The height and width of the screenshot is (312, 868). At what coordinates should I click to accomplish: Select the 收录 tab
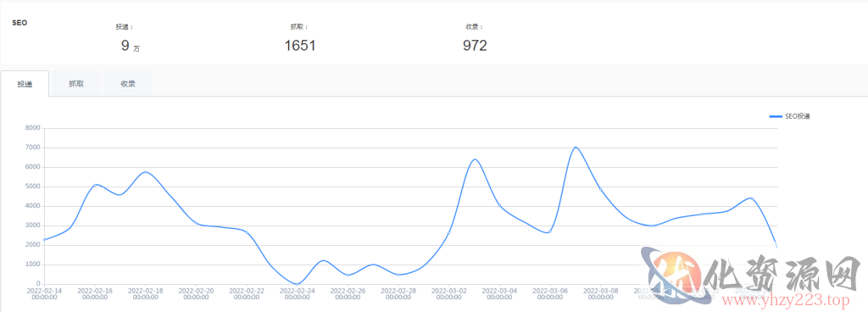pos(129,84)
